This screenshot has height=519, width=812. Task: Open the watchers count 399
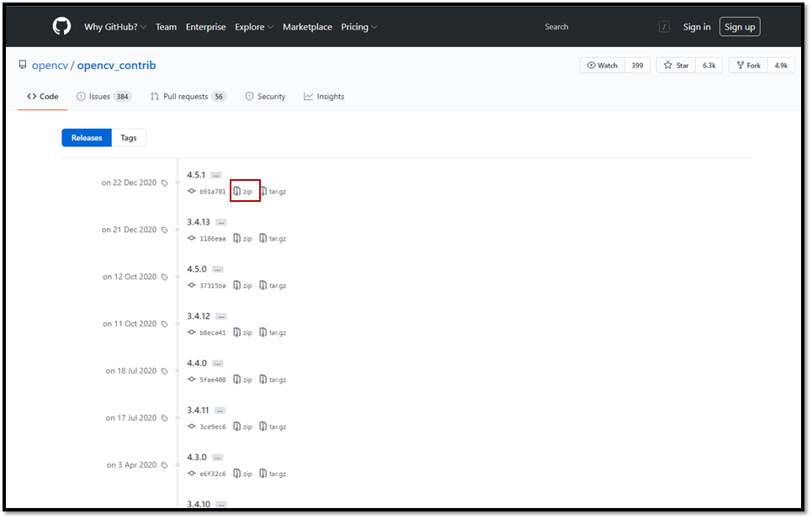[x=637, y=66]
